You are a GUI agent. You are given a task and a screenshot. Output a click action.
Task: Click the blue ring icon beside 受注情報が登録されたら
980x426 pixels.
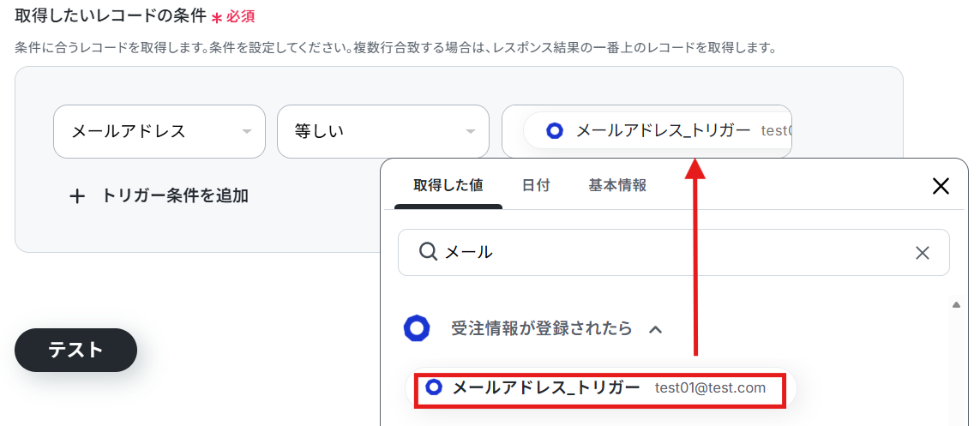click(x=417, y=328)
